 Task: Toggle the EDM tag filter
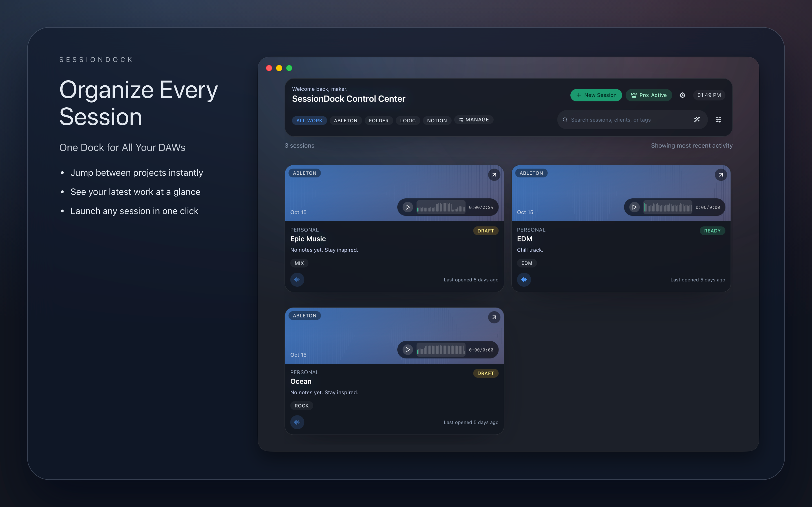[x=526, y=263]
